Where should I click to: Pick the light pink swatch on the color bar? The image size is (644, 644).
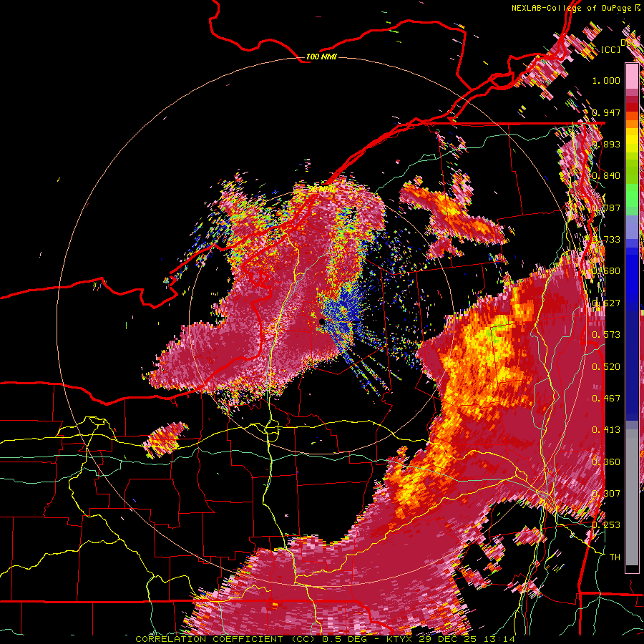pyautogui.click(x=632, y=76)
